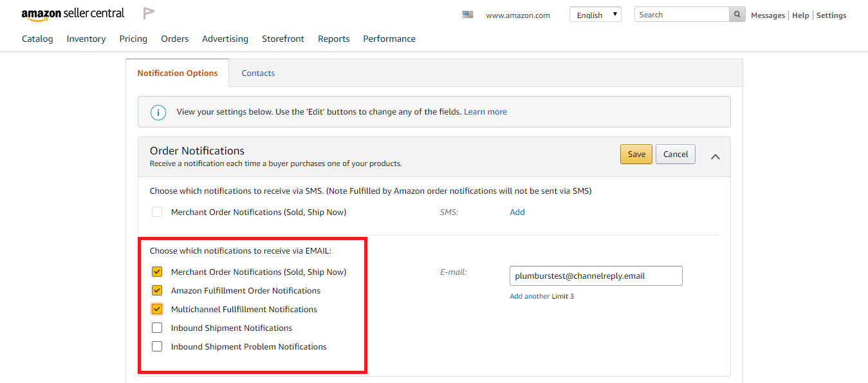Click Add link next to SMS
Screen dimensions: 868x383
pyautogui.click(x=517, y=212)
